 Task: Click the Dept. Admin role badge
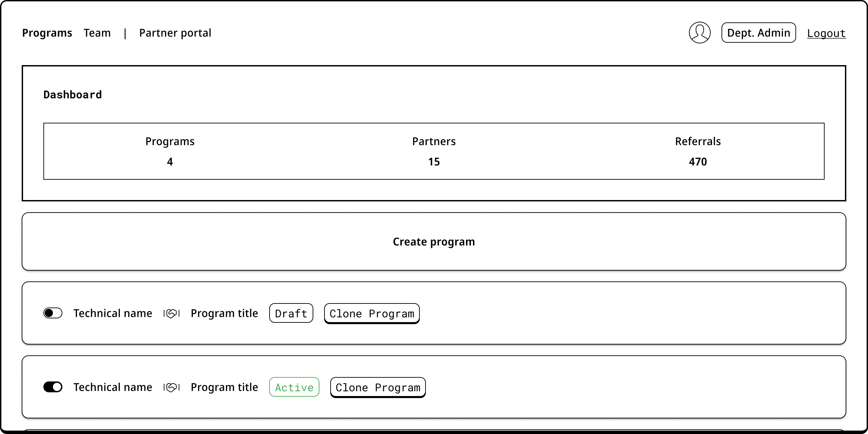[x=758, y=33]
